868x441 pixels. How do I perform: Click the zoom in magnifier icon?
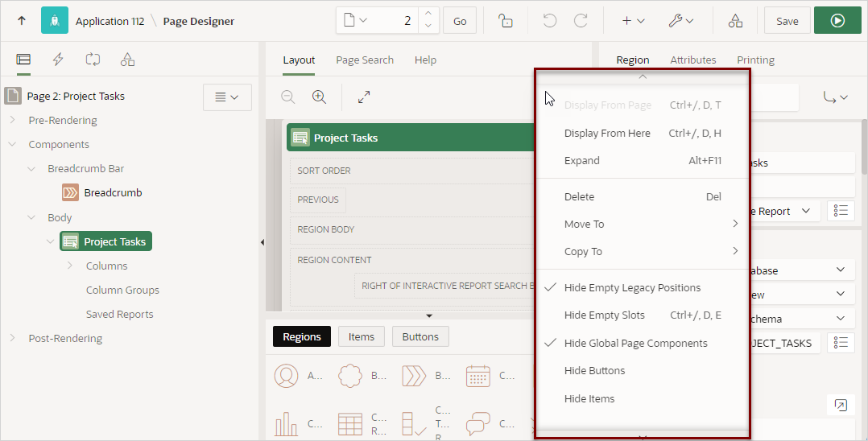coord(319,97)
